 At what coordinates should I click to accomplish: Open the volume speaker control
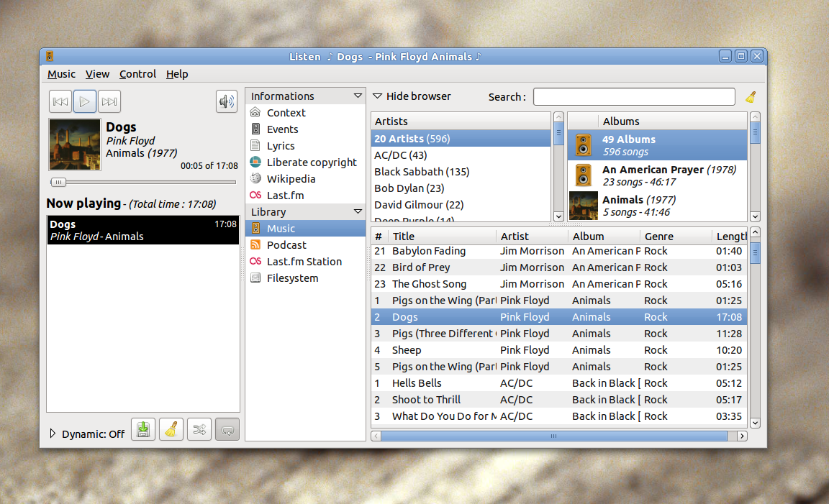(226, 101)
